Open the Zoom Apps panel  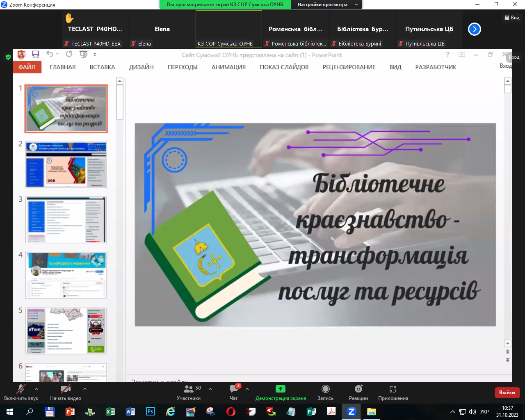pyautogui.click(x=393, y=389)
